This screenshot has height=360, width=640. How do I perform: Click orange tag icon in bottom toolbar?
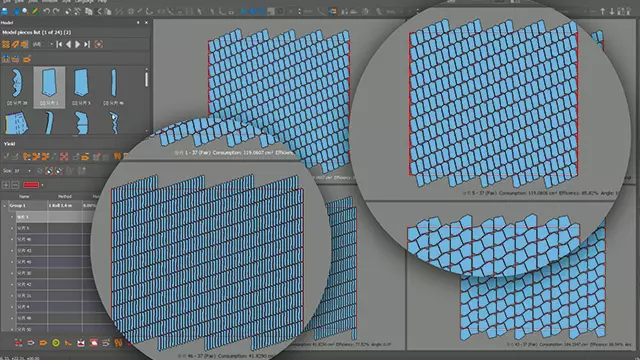43,343
